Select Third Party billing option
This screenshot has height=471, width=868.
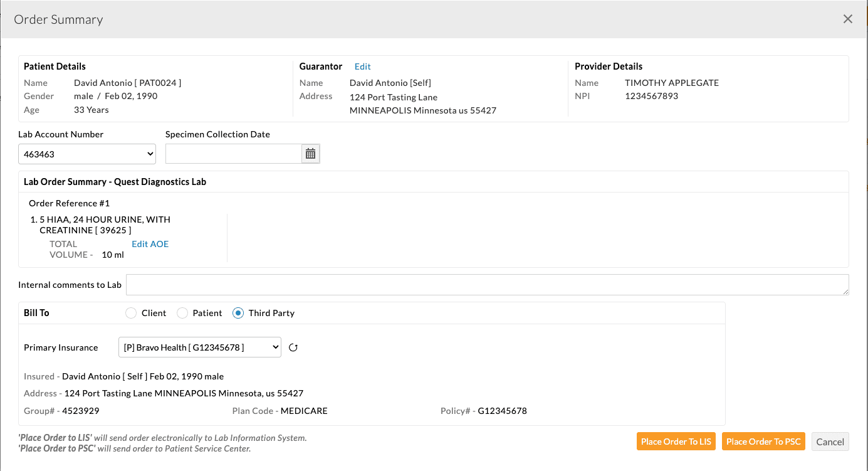coord(238,313)
